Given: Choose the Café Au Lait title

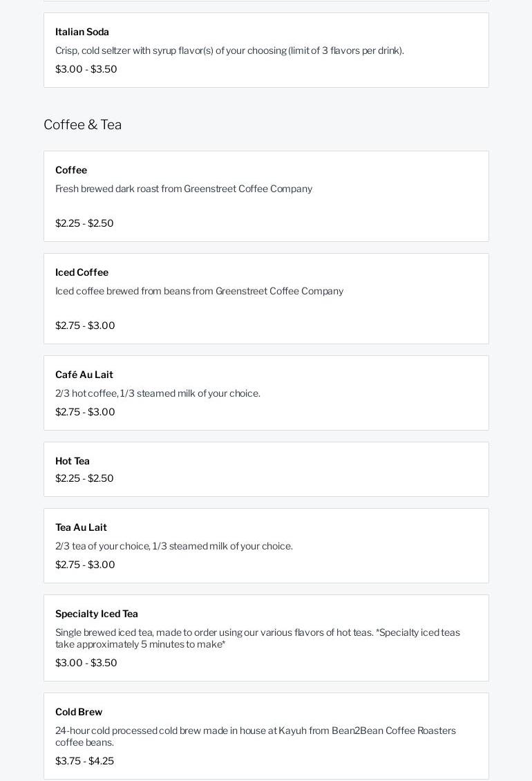Looking at the screenshot, I should (x=84, y=375).
